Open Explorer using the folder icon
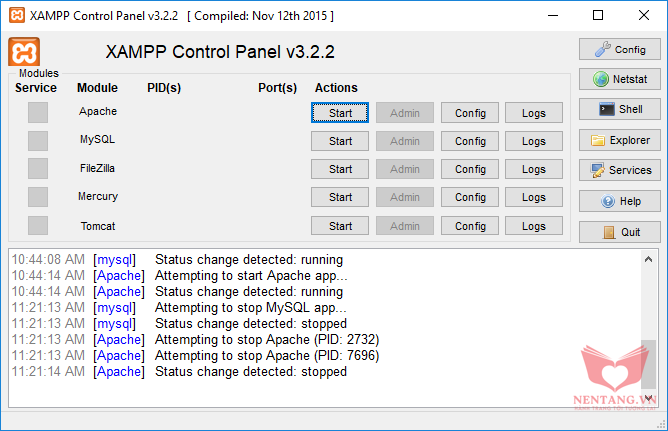Image resolution: width=668 pixels, height=431 pixels. (x=619, y=140)
